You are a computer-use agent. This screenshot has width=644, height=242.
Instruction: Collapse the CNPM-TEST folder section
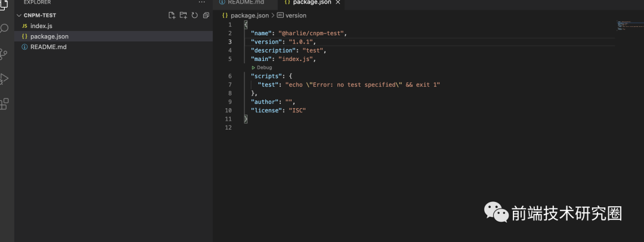[x=19, y=15]
